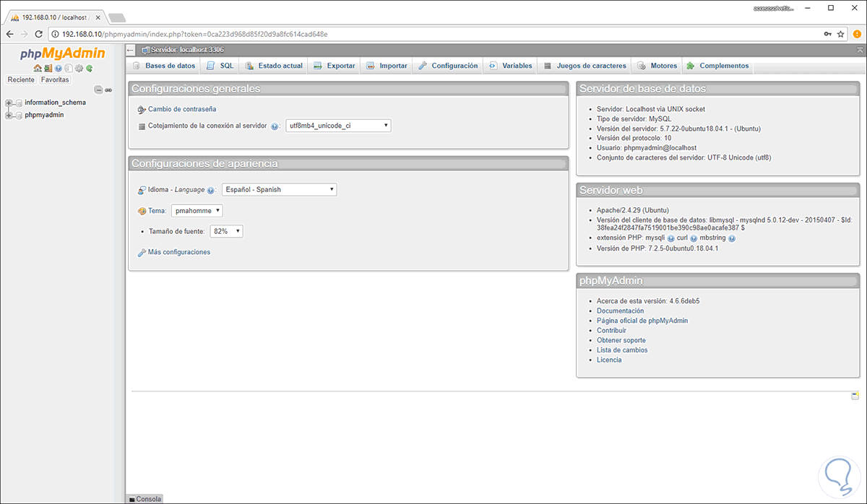Open the language dropdown Español - Spanish
The width and height of the screenshot is (867, 504).
coord(280,190)
